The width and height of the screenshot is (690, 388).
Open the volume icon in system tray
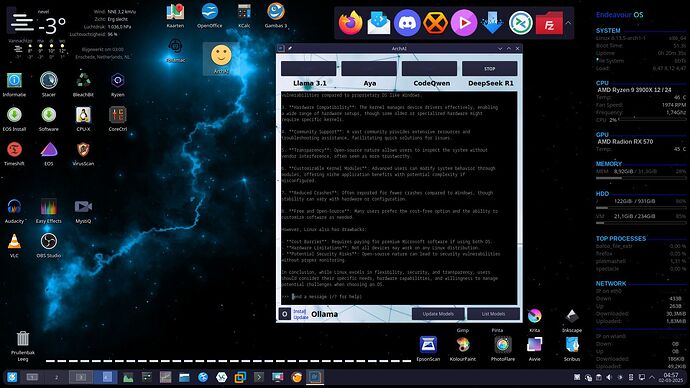point(609,377)
